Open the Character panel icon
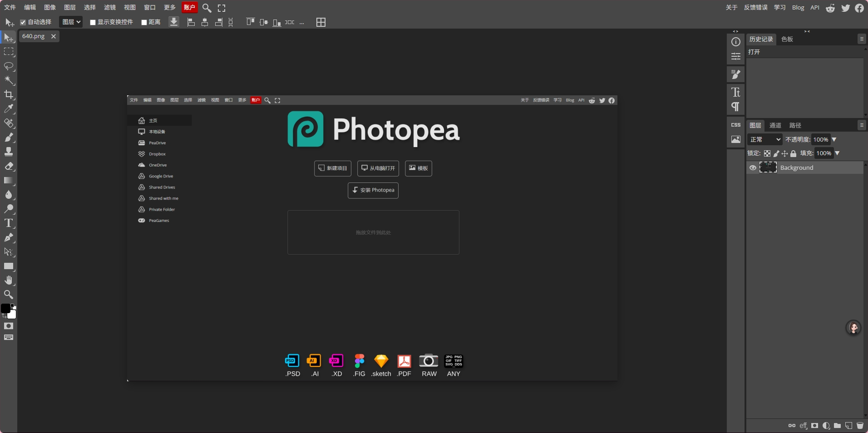The height and width of the screenshot is (433, 868). click(736, 92)
